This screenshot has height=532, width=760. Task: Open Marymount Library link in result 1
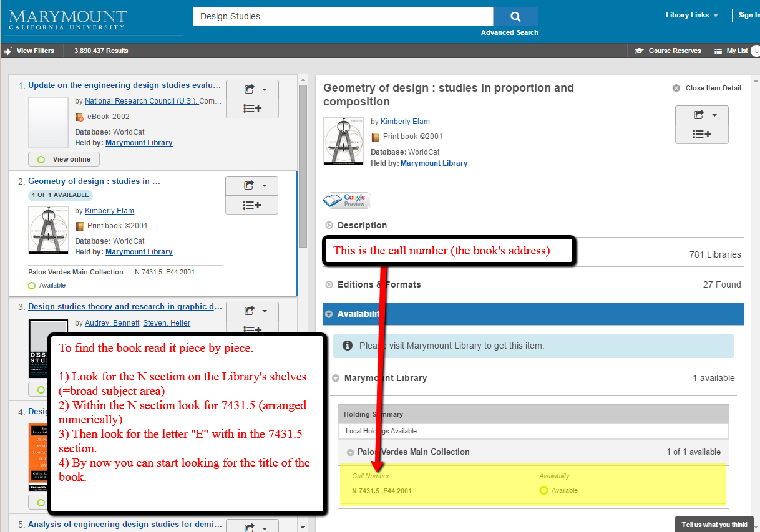point(139,143)
